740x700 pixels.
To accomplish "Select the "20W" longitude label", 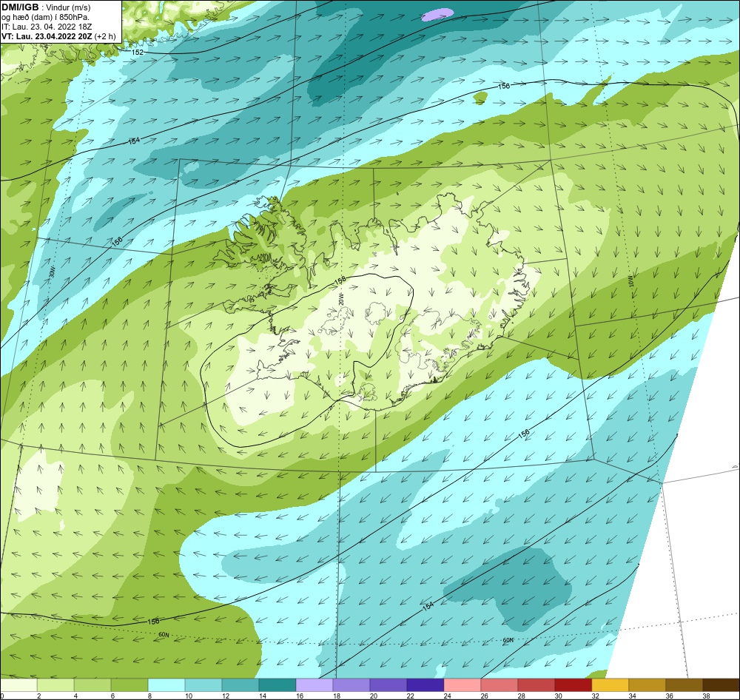I will coord(341,298).
